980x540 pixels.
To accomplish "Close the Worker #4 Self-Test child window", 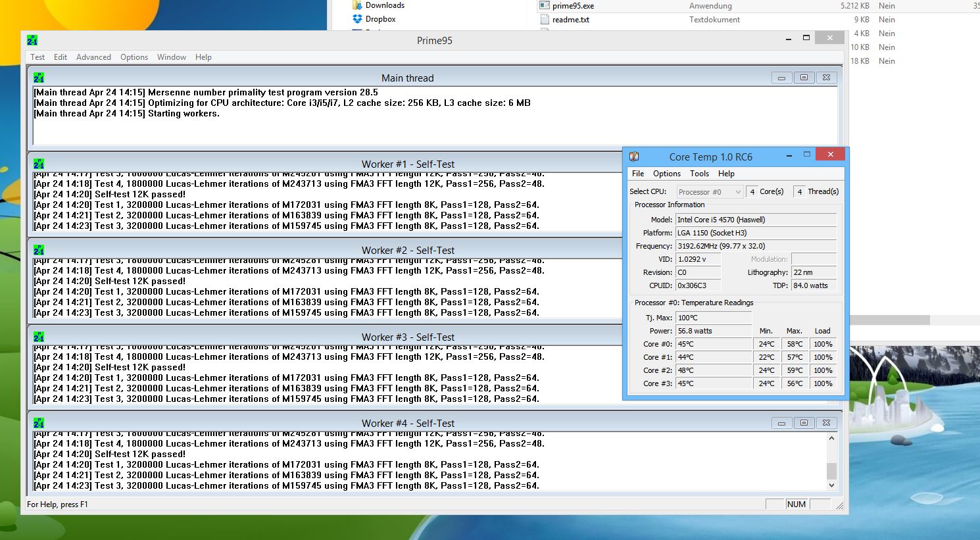I will click(826, 423).
